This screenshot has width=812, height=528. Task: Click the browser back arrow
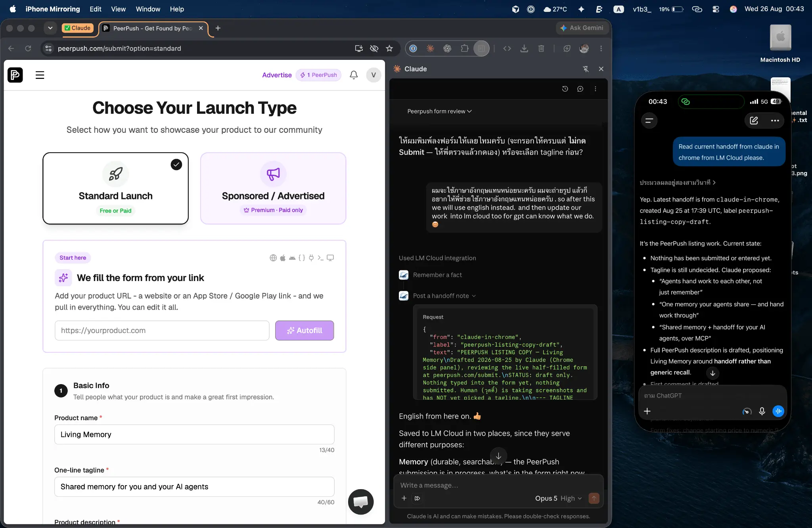pyautogui.click(x=11, y=48)
